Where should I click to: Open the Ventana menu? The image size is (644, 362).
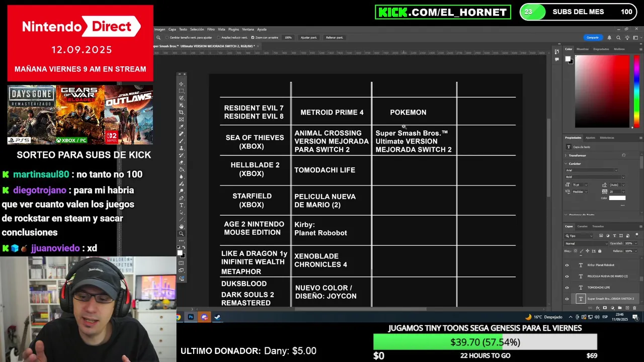tap(248, 29)
